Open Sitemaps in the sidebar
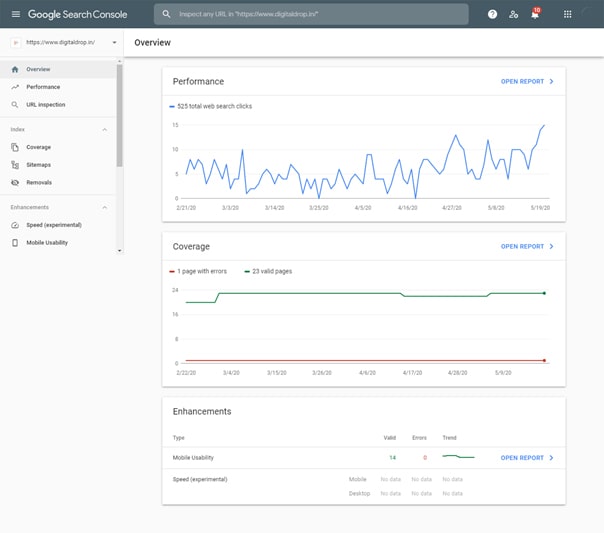Screen dimensions: 604x533 [x=58, y=165]
